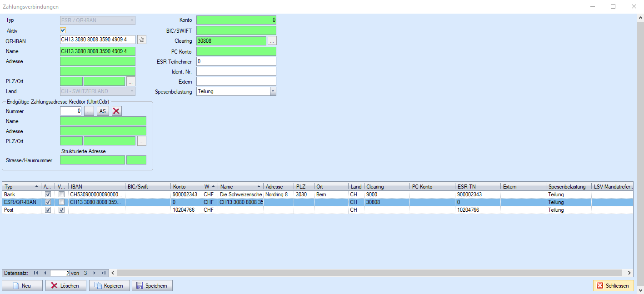This screenshot has width=644, height=294.
Task: Click the horizontal scrollbar left arrow in grid
Action: (113, 273)
